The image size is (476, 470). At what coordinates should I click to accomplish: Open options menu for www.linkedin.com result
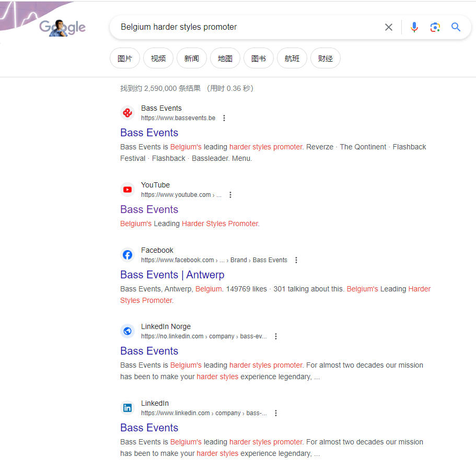coord(276,413)
